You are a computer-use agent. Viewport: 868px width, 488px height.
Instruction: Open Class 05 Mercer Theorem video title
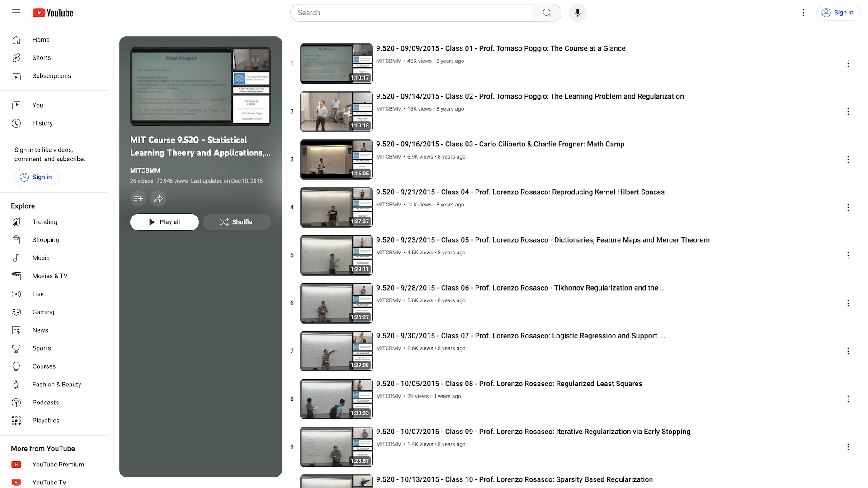click(543, 240)
